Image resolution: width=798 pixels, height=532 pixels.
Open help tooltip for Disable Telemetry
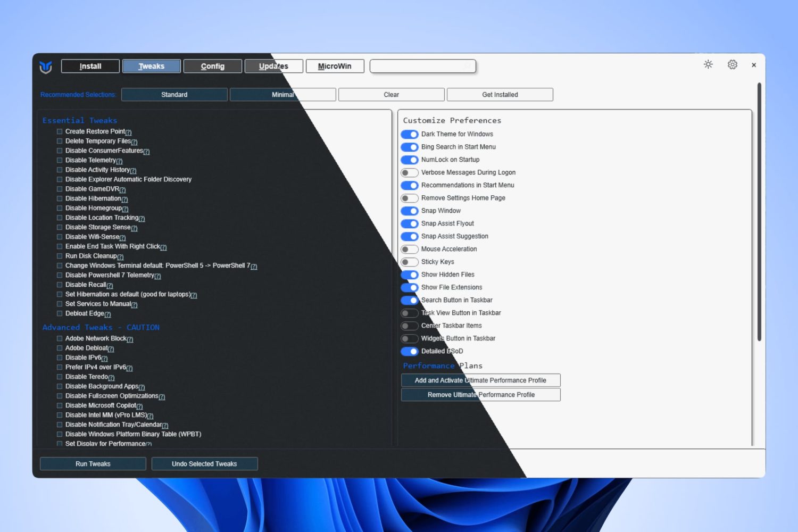119,161
